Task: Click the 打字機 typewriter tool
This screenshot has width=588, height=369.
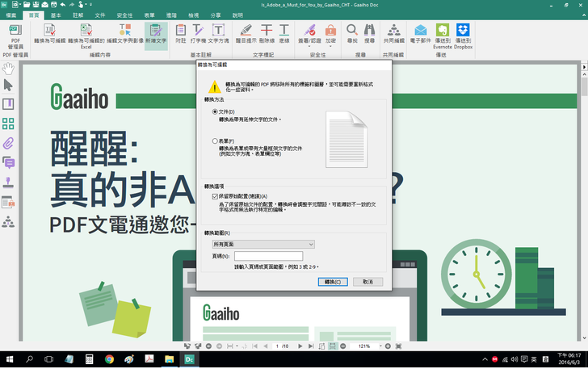Action: pos(199,35)
